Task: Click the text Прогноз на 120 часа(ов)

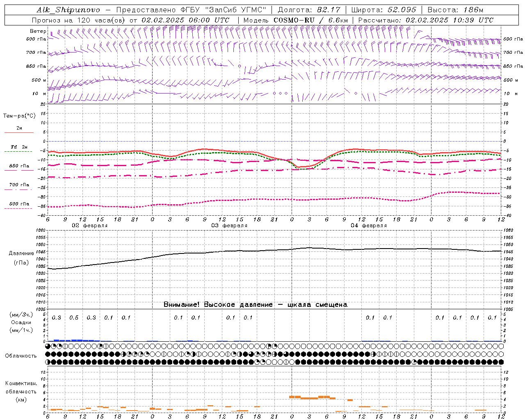Action: click(x=79, y=20)
